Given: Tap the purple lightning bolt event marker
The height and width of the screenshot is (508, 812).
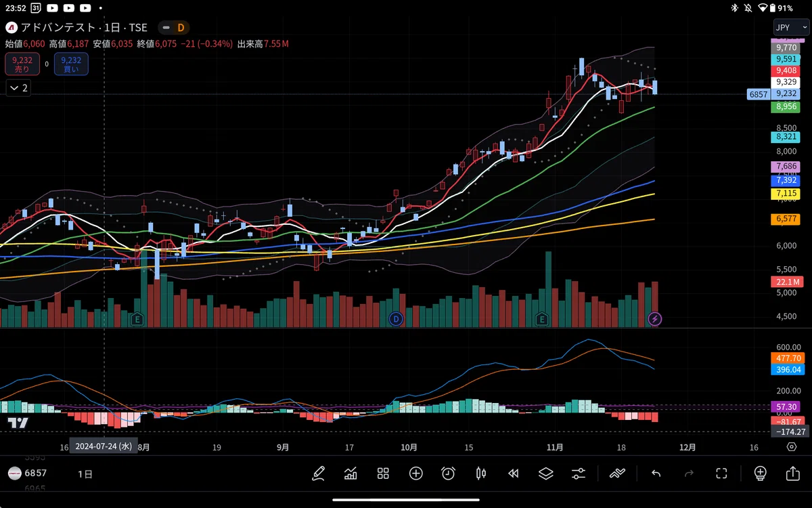Looking at the screenshot, I should pos(654,318).
